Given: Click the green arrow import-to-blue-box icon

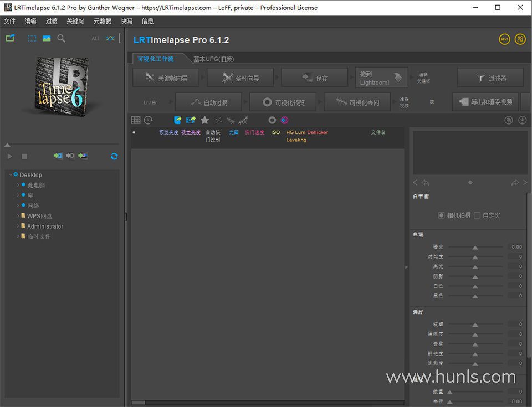Looking at the screenshot, I should [58, 156].
